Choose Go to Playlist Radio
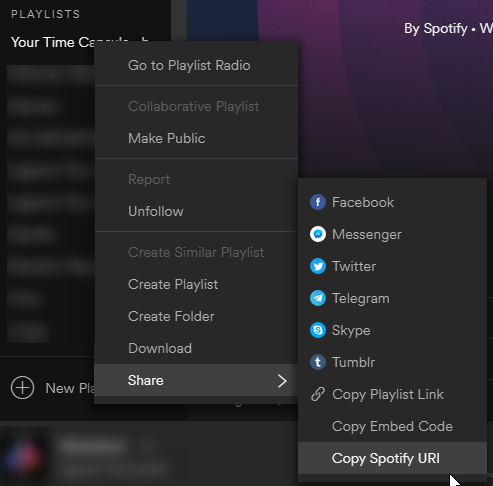The height and width of the screenshot is (486, 493). 196,65
